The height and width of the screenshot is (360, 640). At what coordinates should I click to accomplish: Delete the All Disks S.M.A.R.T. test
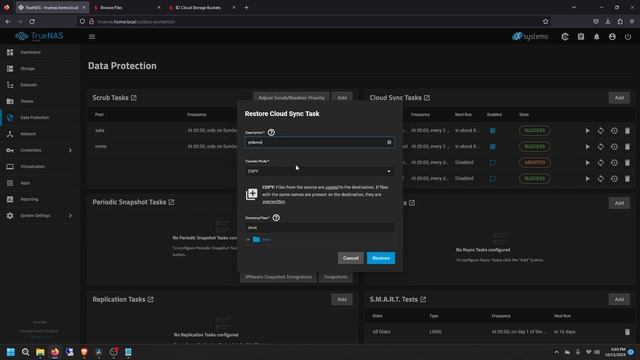[627, 332]
